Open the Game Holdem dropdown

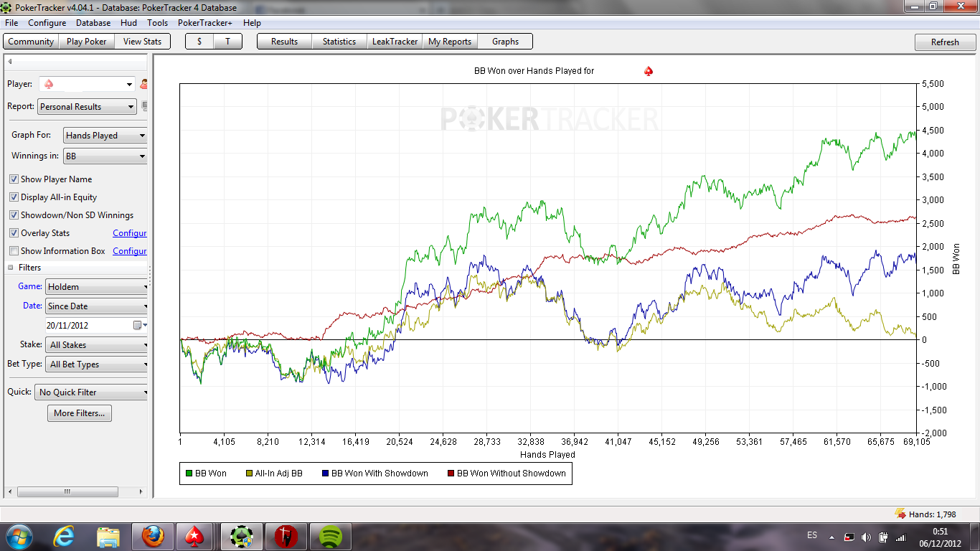click(96, 287)
